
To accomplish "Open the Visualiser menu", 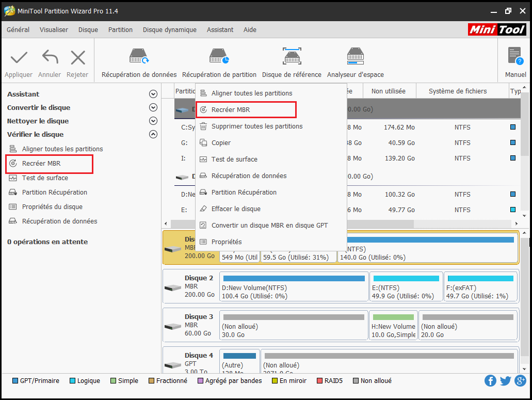I will 54,30.
